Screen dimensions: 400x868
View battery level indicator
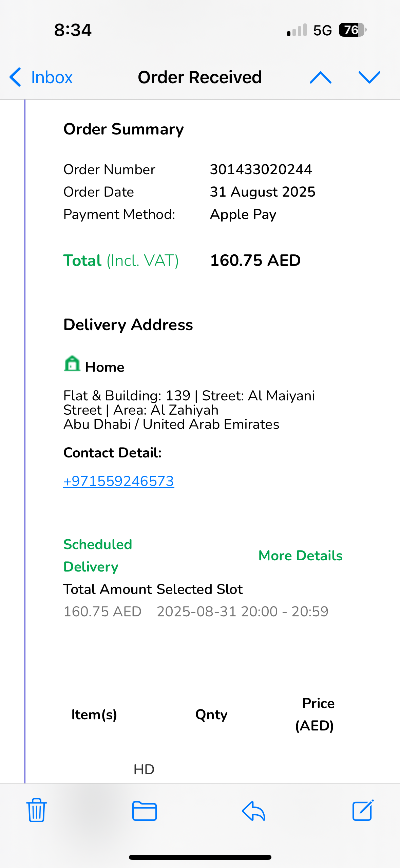[353, 30]
